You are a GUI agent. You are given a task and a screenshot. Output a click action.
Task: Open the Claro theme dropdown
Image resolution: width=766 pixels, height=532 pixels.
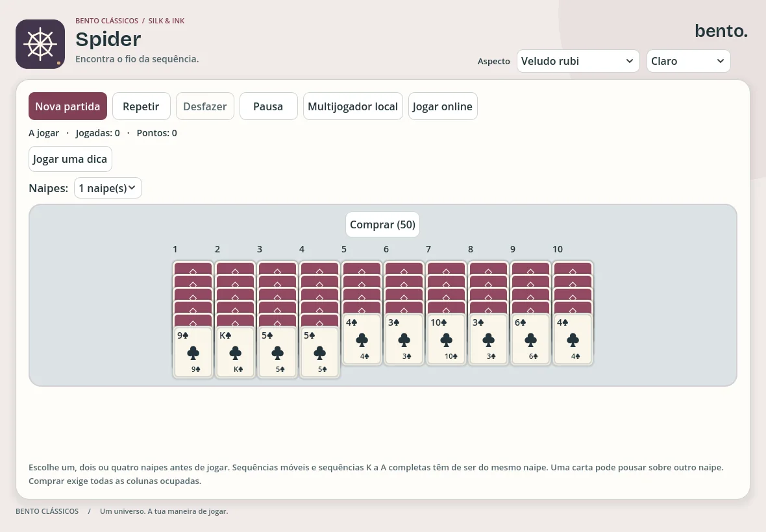tap(688, 61)
